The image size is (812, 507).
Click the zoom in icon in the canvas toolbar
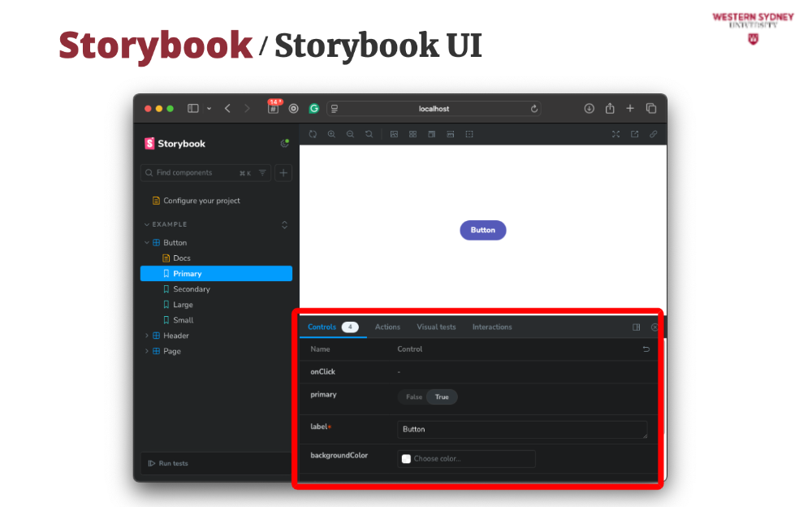[331, 134]
